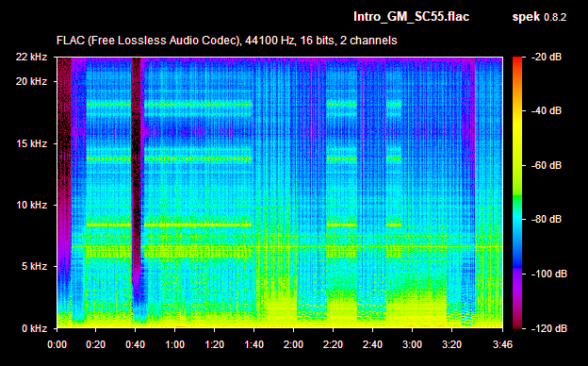Click the 20 kHz frequency axis label
Viewport: 588px width, 366px height.
pos(31,81)
